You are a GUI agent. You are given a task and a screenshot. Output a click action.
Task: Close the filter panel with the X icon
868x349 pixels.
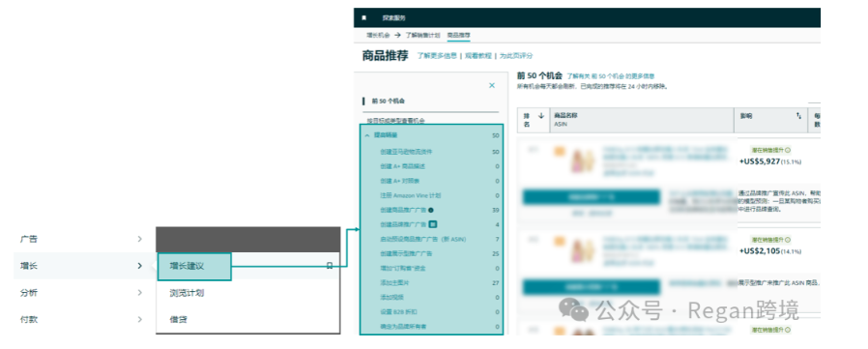(492, 85)
